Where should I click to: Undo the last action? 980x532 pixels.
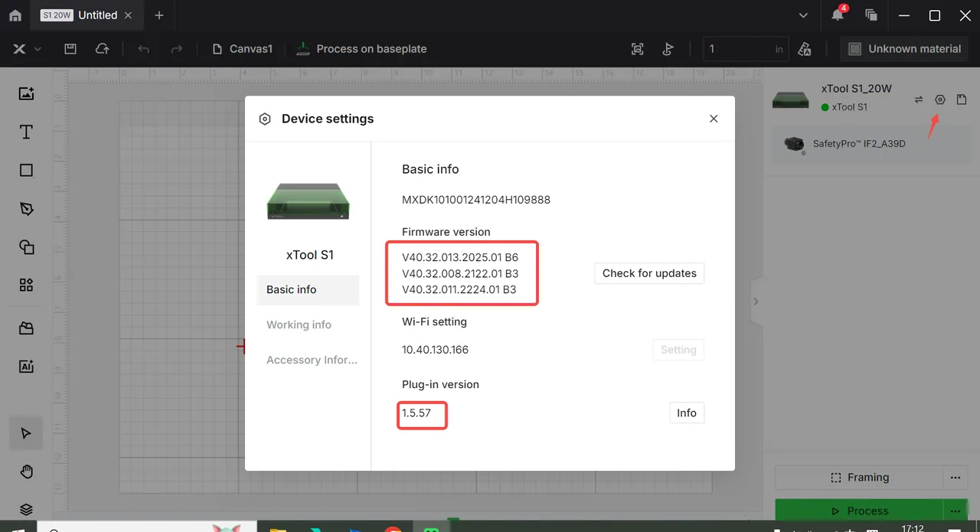pyautogui.click(x=143, y=49)
